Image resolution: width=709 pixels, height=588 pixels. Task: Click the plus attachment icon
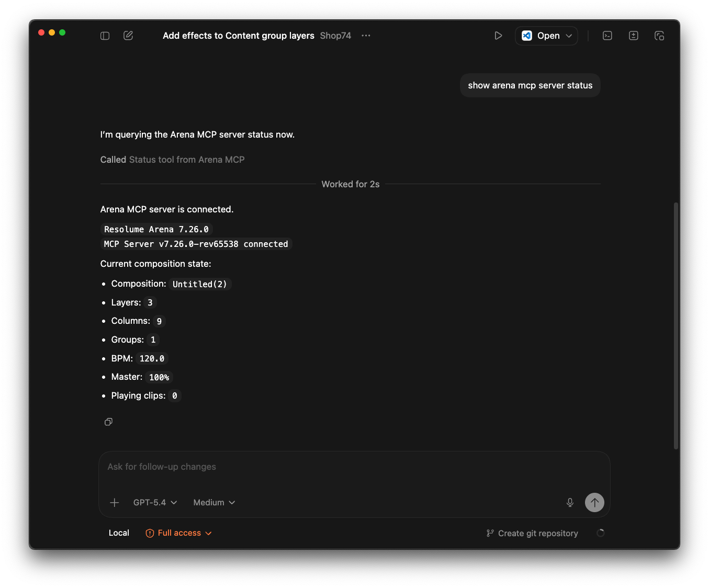[x=115, y=503]
